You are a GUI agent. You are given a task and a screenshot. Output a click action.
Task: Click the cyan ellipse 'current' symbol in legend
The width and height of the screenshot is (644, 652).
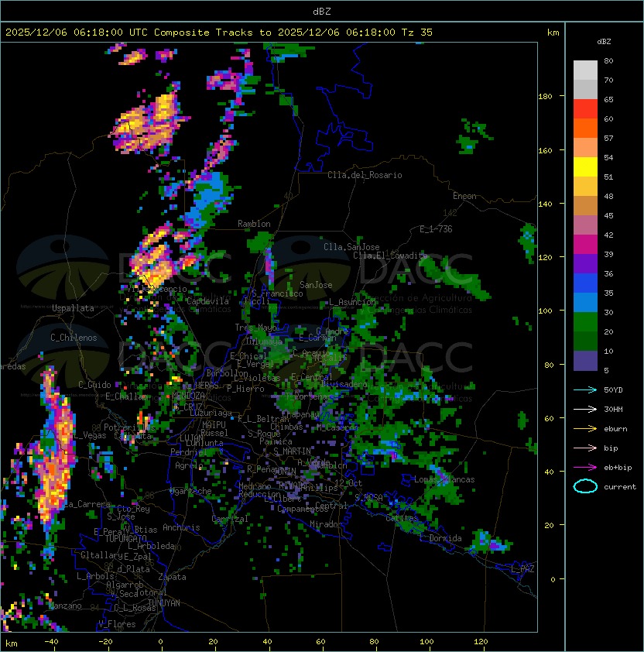pyautogui.click(x=585, y=486)
